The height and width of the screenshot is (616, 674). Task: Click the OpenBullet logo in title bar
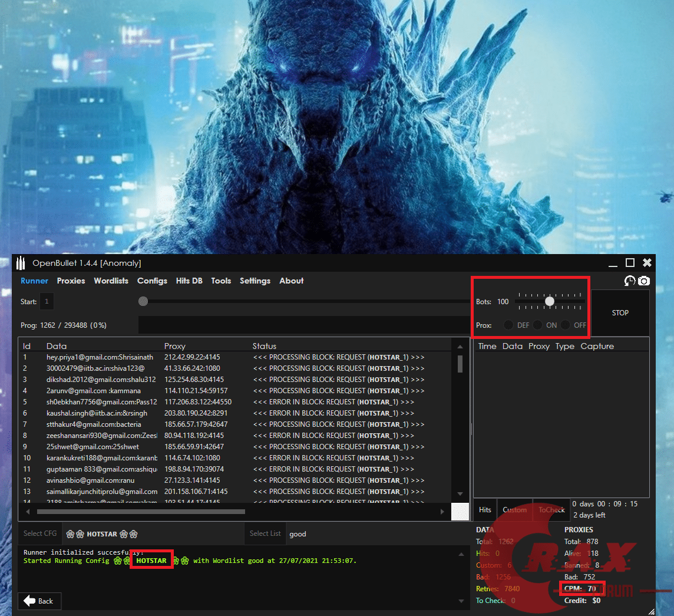[21, 263]
